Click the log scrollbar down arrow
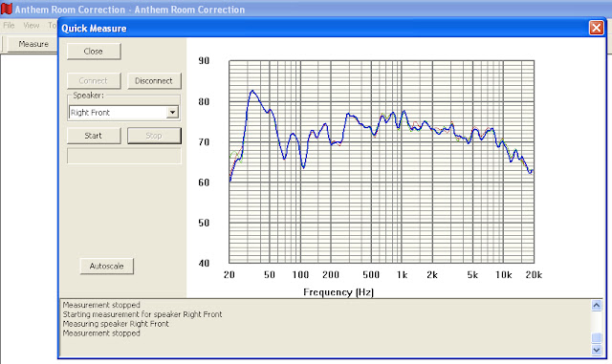612x364 pixels. [x=597, y=350]
